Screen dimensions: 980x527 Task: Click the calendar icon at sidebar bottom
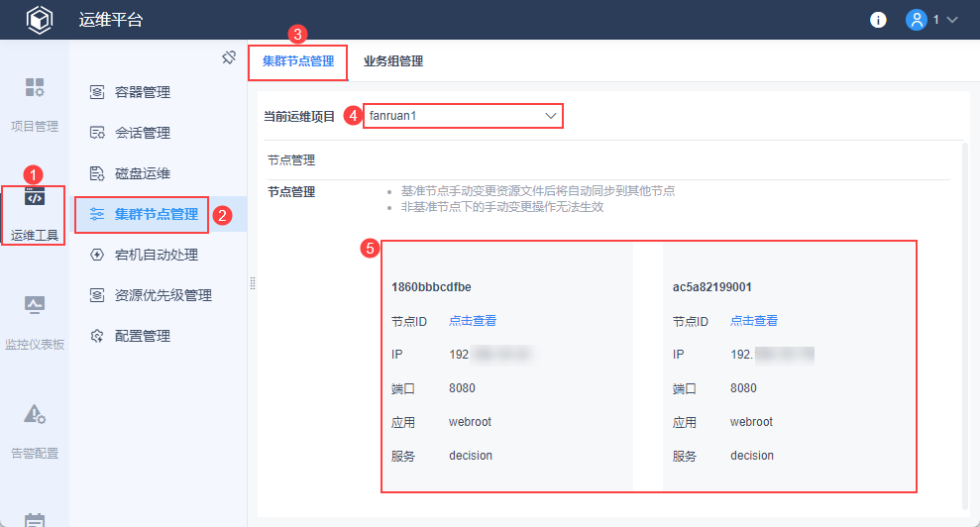click(x=35, y=520)
